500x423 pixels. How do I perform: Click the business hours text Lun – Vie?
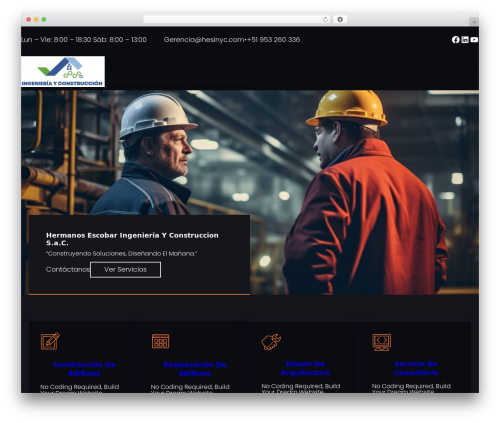tap(84, 40)
